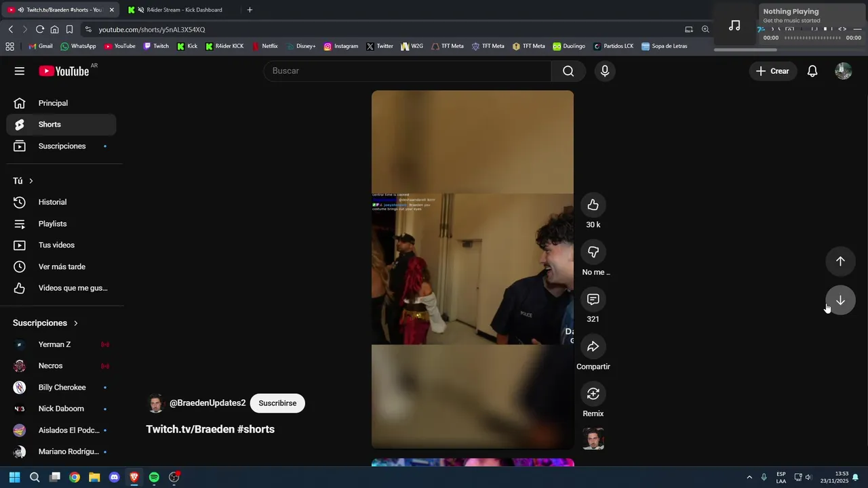The width and height of the screenshot is (868, 488).
Task: Open BraedenUpdates2 channel avatar
Action: pyautogui.click(x=156, y=403)
